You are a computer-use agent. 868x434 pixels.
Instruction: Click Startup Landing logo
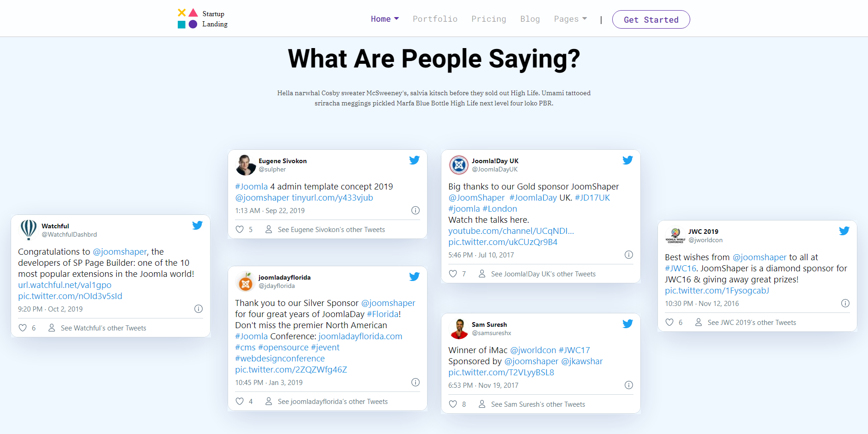[203, 19]
